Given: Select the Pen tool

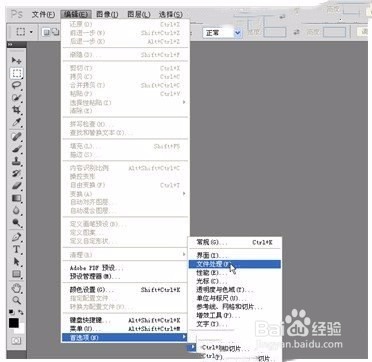Looking at the screenshot, I should (16, 237).
